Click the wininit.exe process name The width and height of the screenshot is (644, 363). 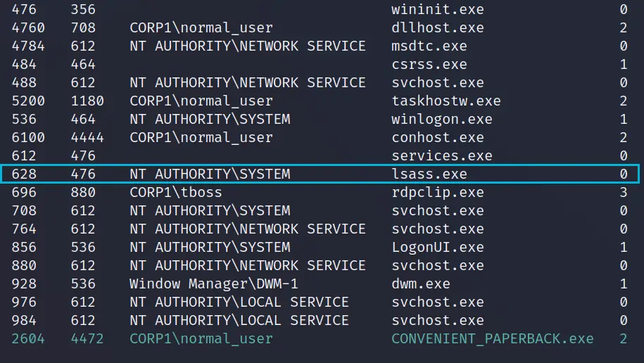coord(437,9)
